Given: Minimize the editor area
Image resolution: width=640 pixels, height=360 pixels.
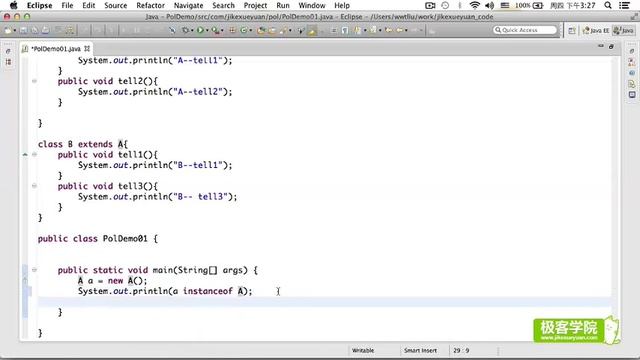Looking at the screenshot, I should click(x=601, y=47).
